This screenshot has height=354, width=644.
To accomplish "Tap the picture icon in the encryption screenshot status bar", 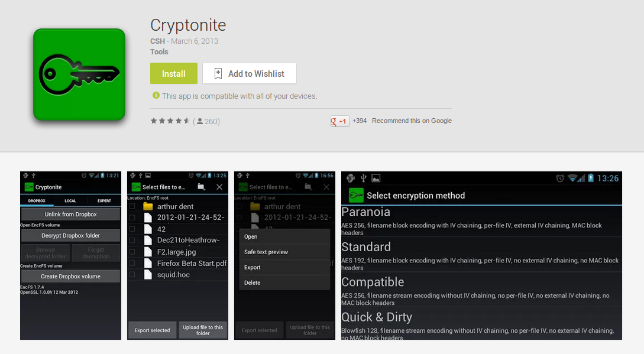I will point(376,178).
